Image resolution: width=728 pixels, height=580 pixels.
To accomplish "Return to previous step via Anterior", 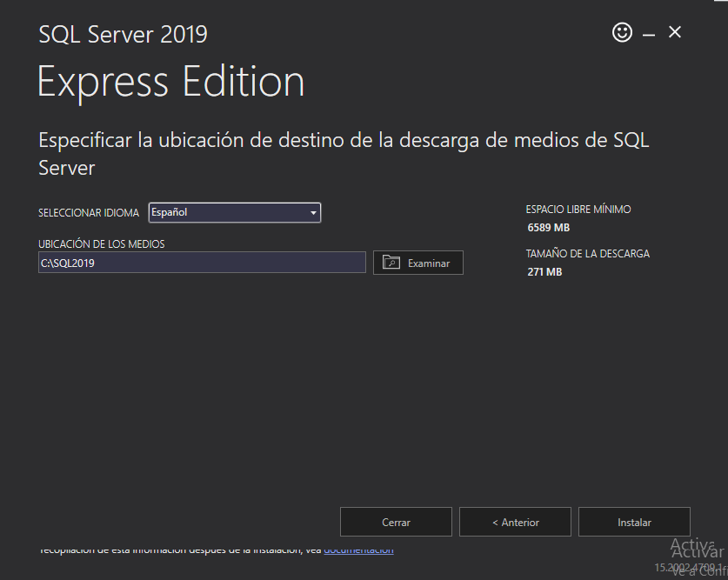I will click(x=515, y=521).
